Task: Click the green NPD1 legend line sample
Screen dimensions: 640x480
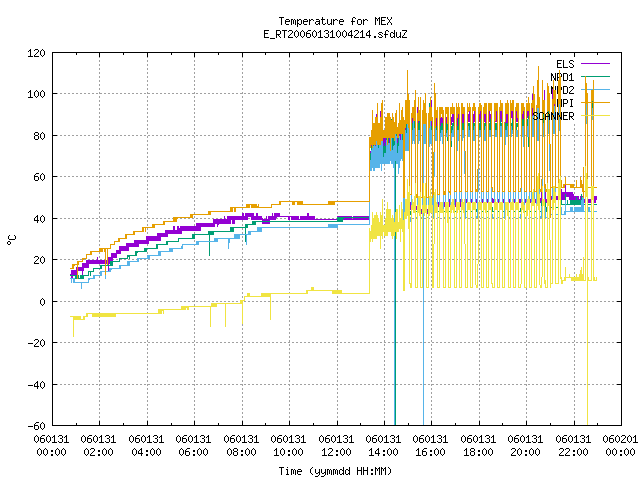Action: pyautogui.click(x=595, y=77)
